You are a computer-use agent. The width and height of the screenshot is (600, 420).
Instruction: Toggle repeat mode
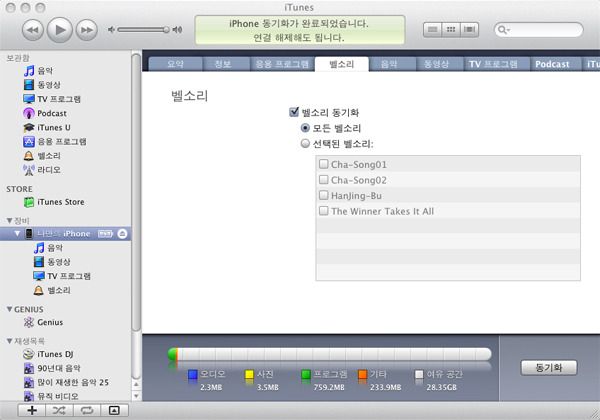(87, 410)
